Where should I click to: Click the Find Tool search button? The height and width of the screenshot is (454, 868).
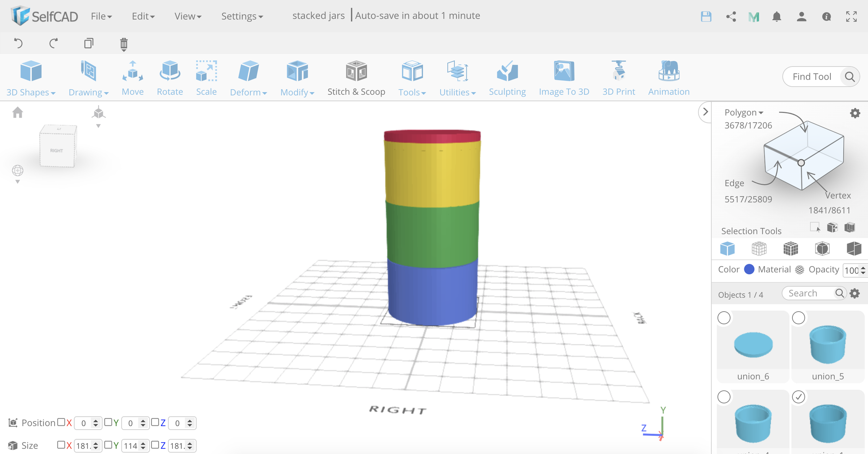[850, 77]
